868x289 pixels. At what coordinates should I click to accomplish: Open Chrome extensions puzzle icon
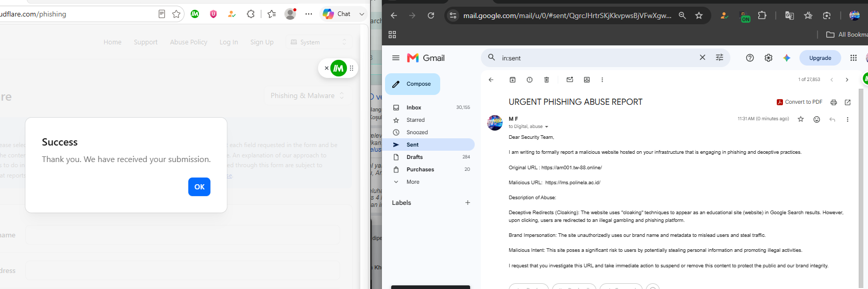[762, 15]
